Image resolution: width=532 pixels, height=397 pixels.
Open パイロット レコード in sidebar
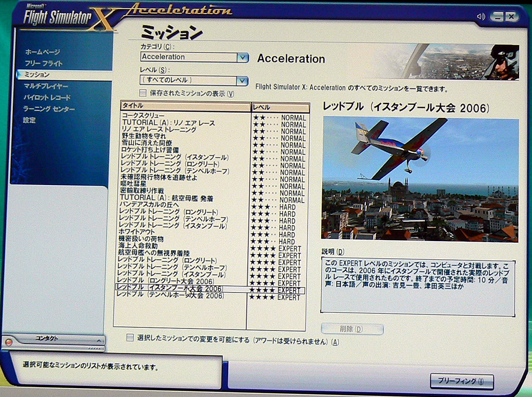47,98
